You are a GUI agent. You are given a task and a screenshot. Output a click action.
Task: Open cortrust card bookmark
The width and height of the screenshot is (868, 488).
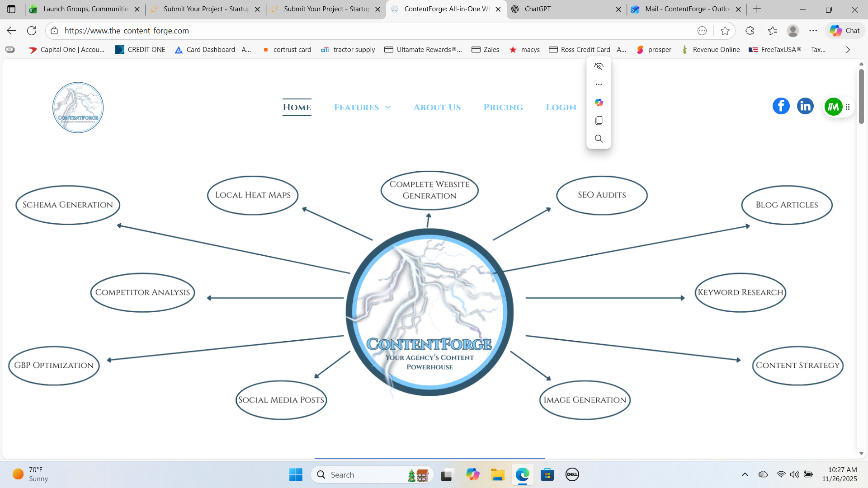287,50
